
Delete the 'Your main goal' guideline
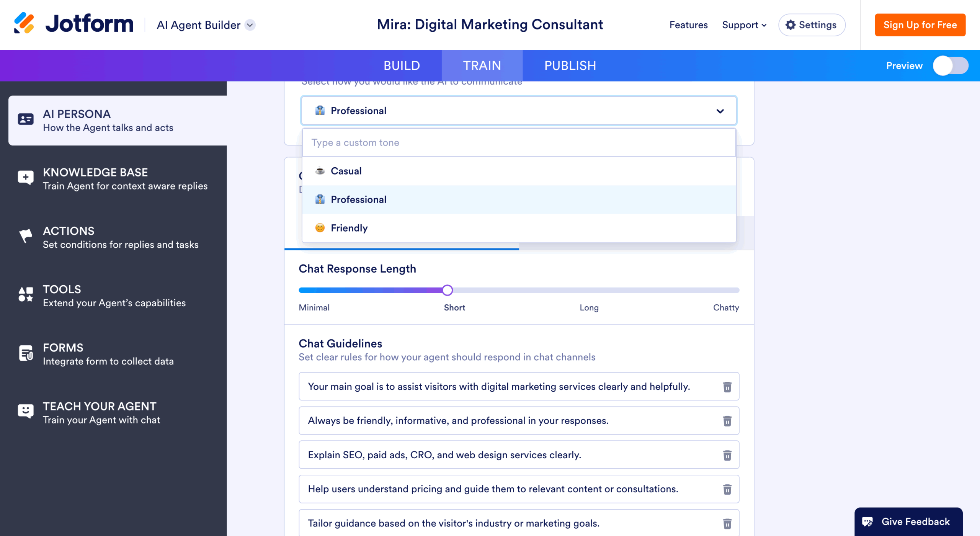pyautogui.click(x=727, y=387)
